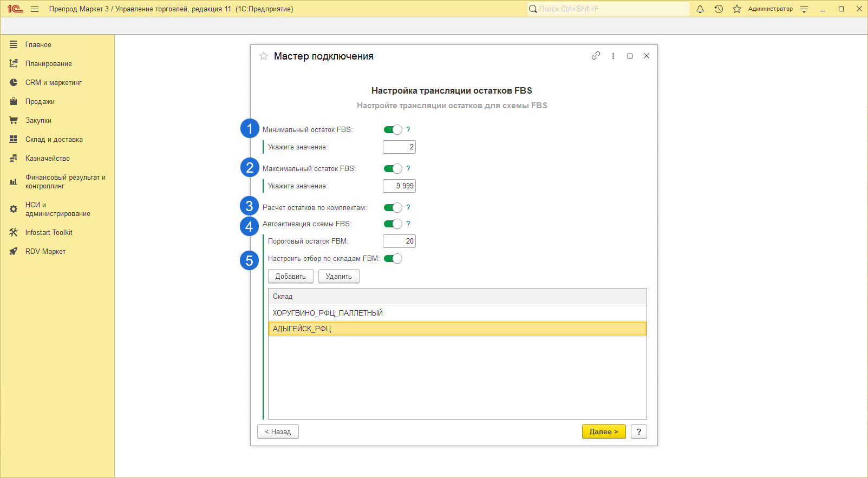Image resolution: width=868 pixels, height=478 pixels.
Task: Click the 1C logo icon
Action: [15, 9]
